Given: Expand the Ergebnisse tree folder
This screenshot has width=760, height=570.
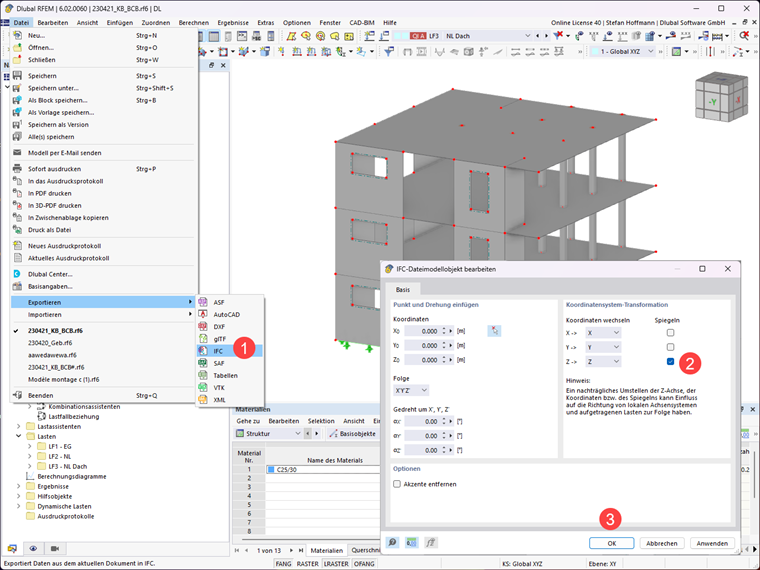Looking at the screenshot, I should point(18,486).
